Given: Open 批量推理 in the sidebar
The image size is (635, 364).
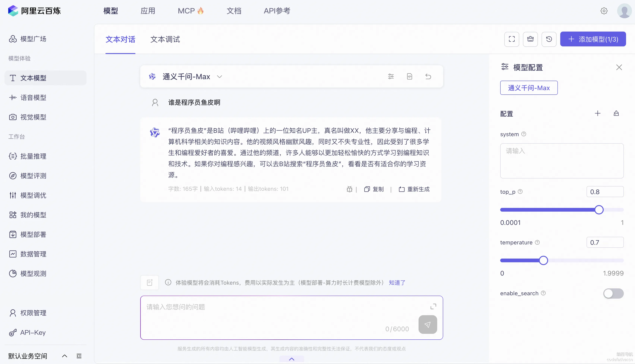Looking at the screenshot, I should (45, 156).
